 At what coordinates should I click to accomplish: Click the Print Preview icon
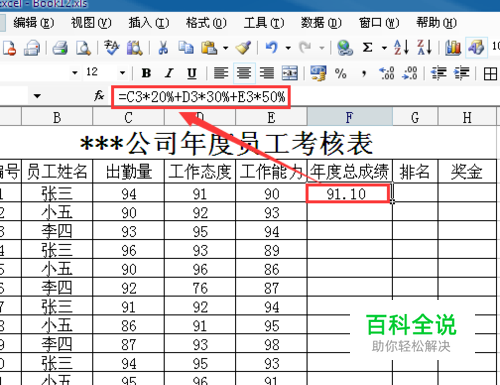tap(83, 48)
